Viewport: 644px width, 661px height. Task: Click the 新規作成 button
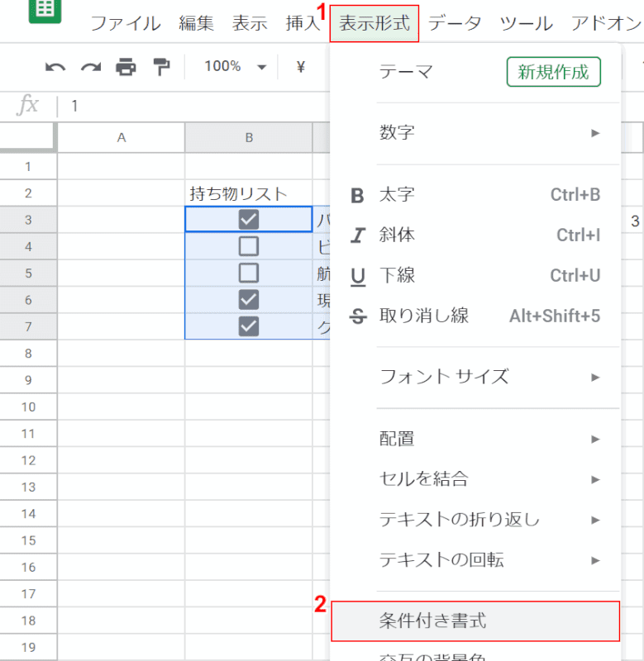point(553,72)
